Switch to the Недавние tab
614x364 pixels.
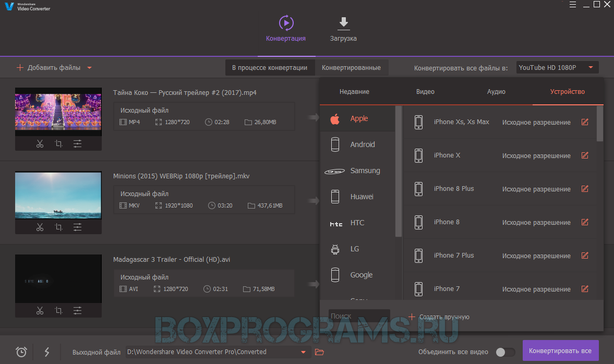[354, 92]
